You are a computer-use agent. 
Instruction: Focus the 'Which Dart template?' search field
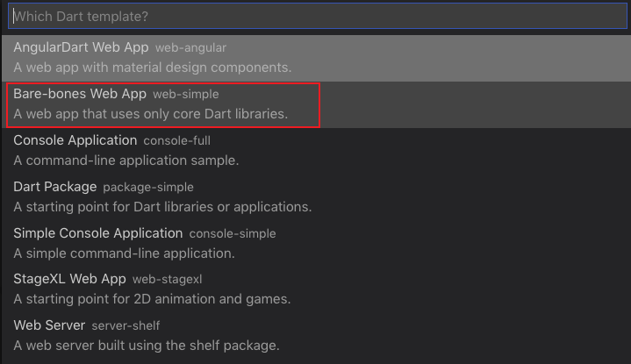317,16
